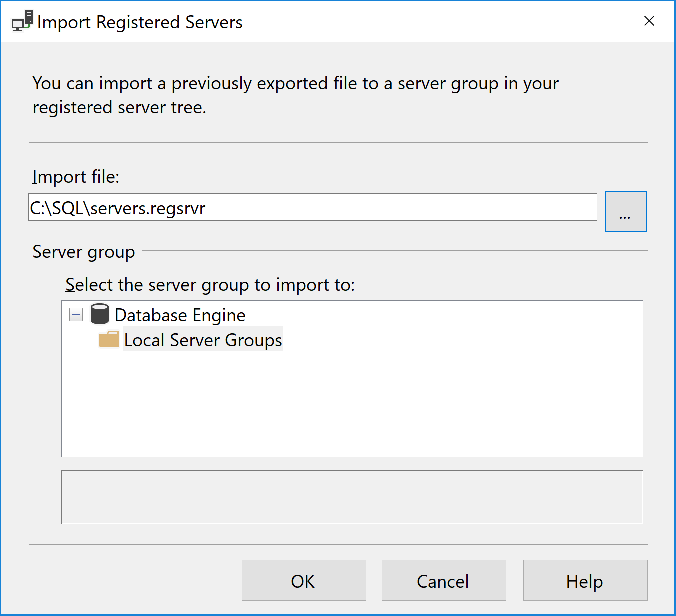Close the Import Registered Servers dialog
The width and height of the screenshot is (676, 616).
[x=649, y=21]
